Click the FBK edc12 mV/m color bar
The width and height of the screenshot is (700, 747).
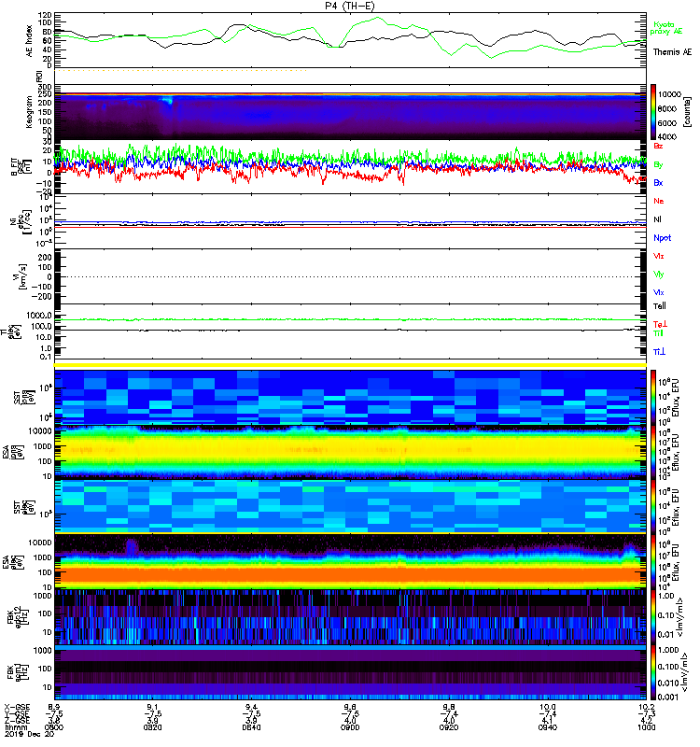click(x=653, y=616)
